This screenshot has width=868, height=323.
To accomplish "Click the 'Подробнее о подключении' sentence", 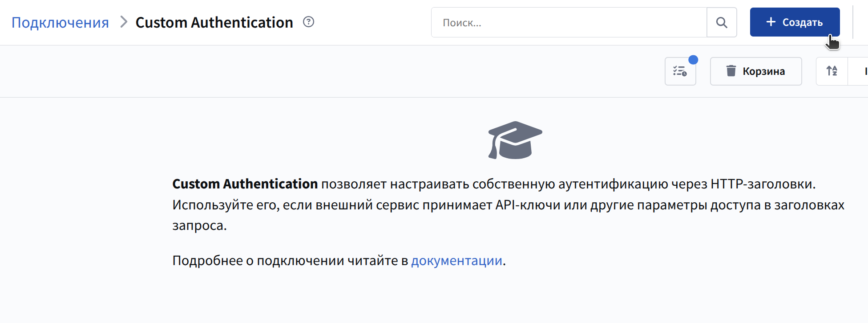I will [x=290, y=260].
